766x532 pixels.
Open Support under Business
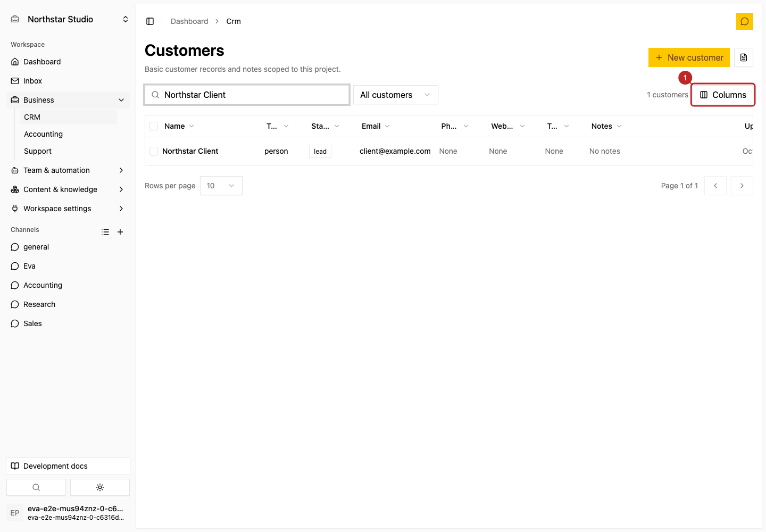coord(68,151)
